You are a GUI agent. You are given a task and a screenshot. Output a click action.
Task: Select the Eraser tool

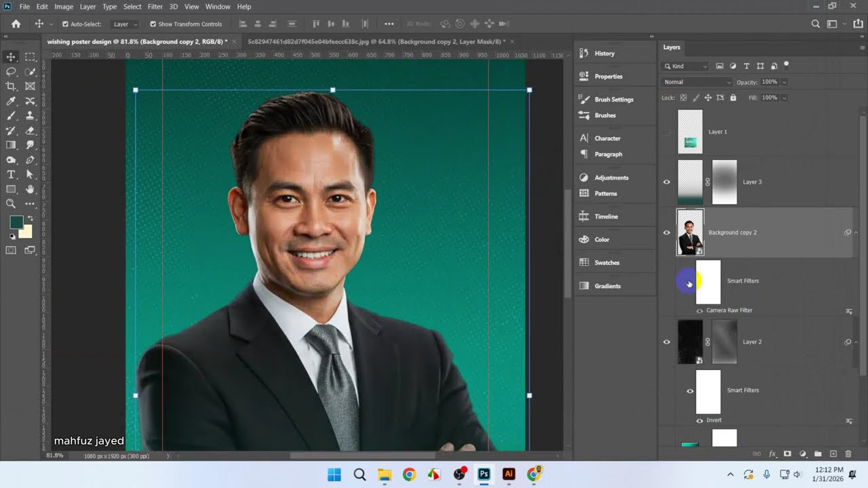pos(30,130)
